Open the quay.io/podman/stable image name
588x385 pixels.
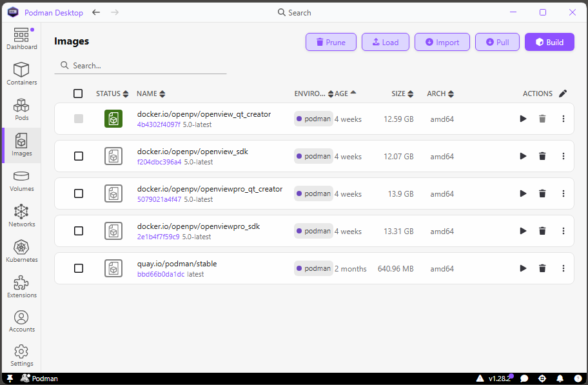(x=177, y=264)
